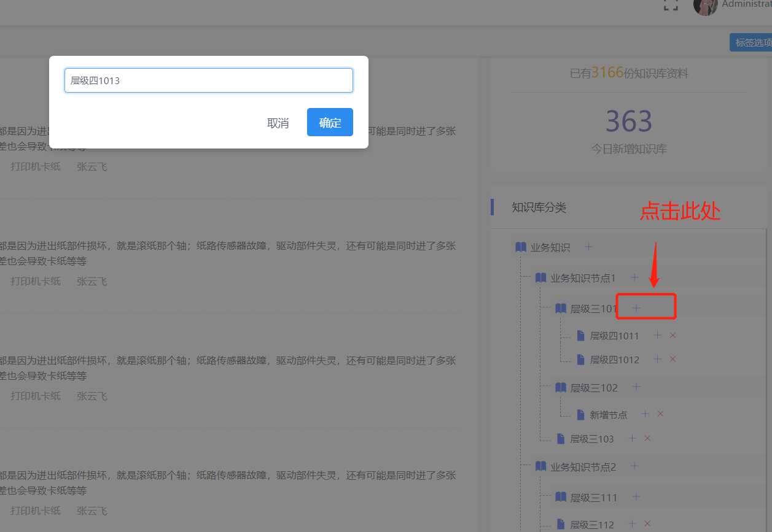Image resolution: width=772 pixels, height=532 pixels.
Task: Click the + icon beside 业务知识 root node
Action: (x=588, y=246)
